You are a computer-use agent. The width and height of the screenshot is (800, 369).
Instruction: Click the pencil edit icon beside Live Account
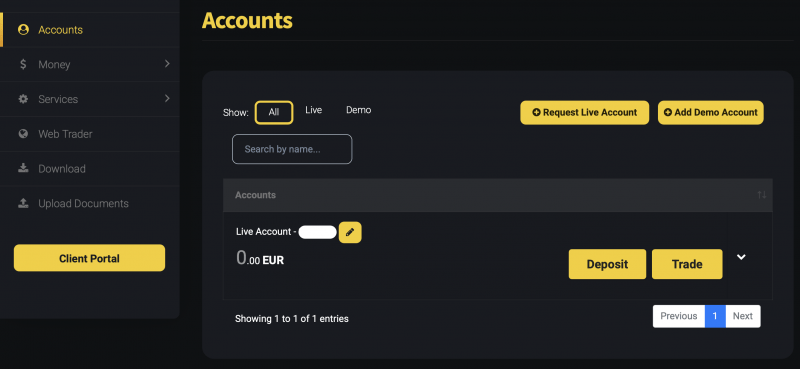(350, 232)
